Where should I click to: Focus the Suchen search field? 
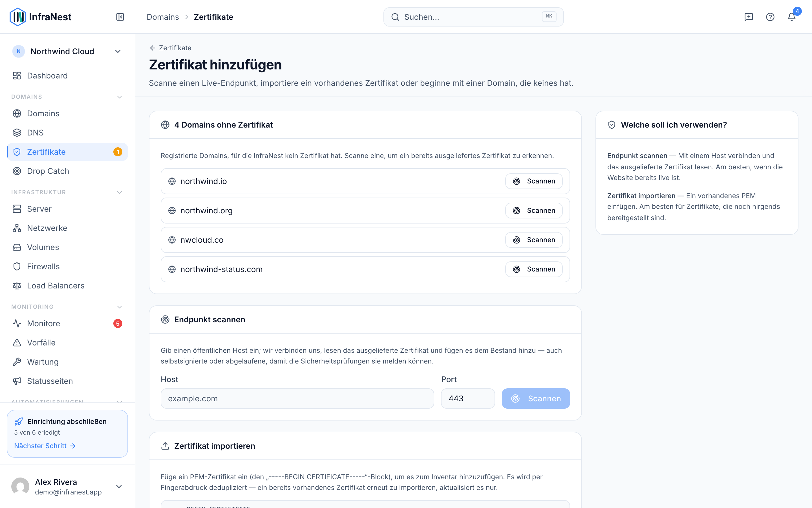473,17
